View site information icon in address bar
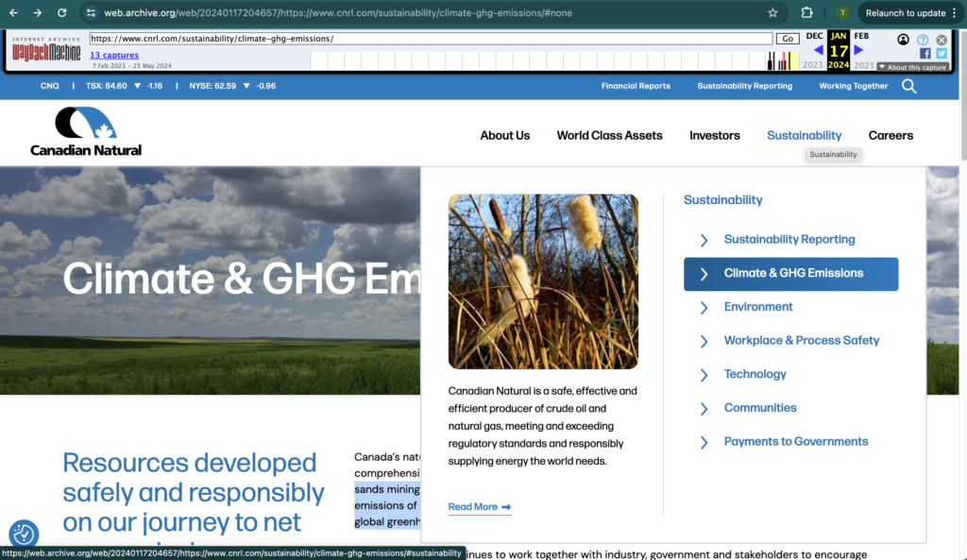This screenshot has width=967, height=560. pyautogui.click(x=91, y=13)
